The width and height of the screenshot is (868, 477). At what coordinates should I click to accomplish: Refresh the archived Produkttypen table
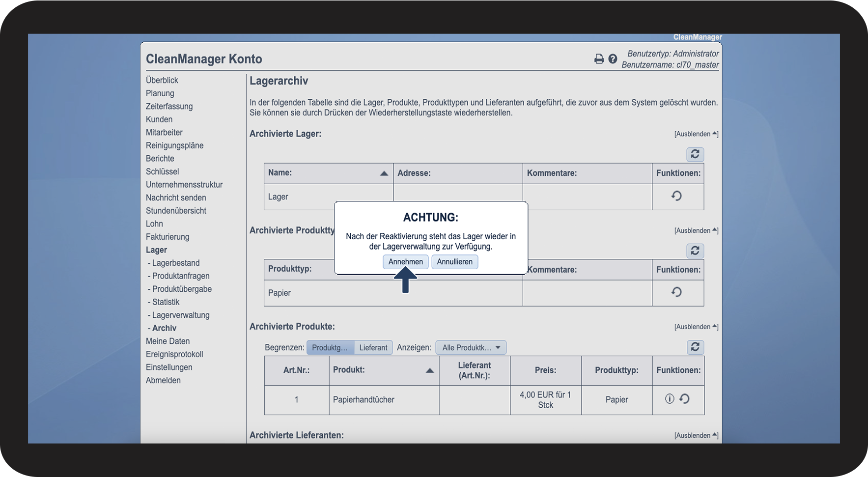click(x=695, y=251)
